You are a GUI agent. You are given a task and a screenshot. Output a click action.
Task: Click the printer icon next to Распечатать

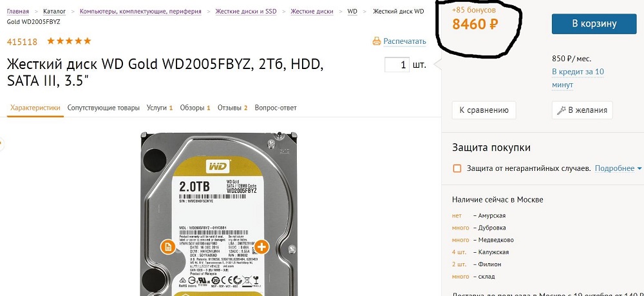click(376, 41)
